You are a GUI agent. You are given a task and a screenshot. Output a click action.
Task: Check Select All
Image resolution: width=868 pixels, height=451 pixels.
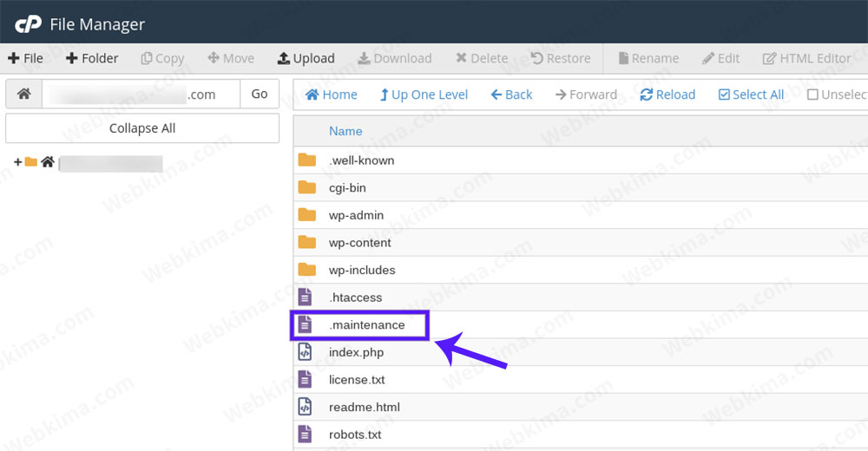point(751,95)
